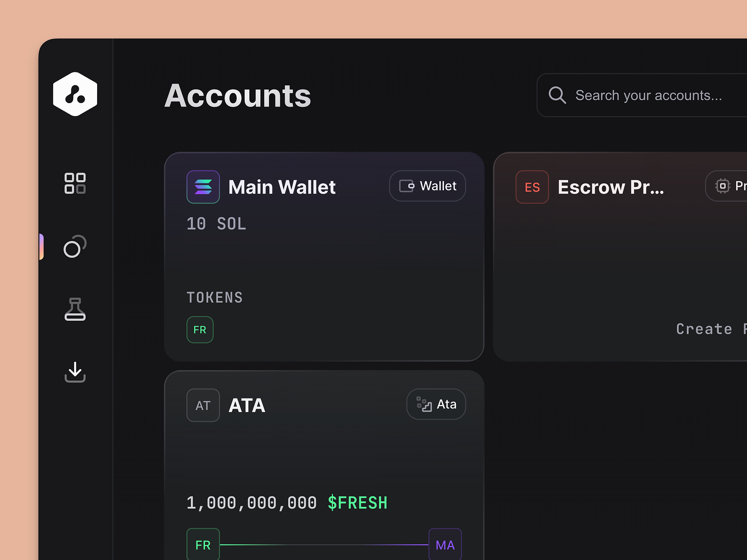Click the chip icon on the Escrow Program badge

[723, 186]
